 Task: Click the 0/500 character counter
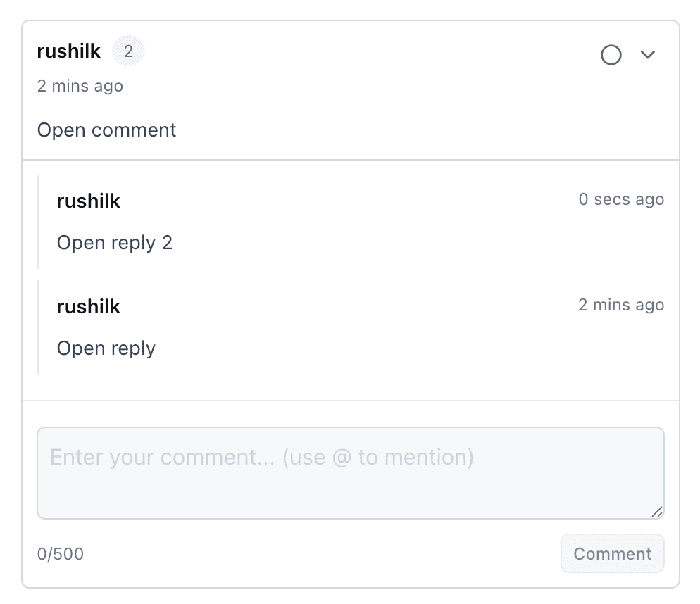point(61,554)
